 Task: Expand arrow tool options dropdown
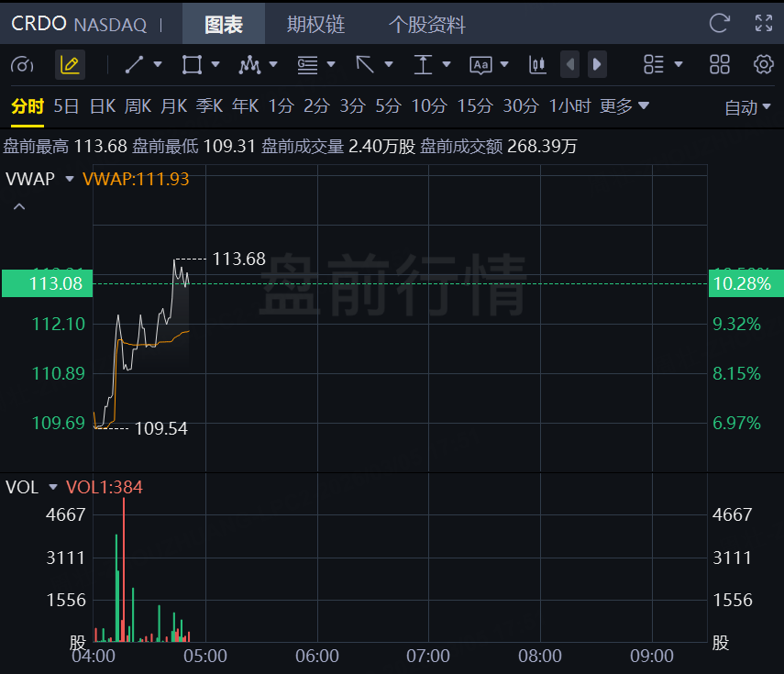[x=389, y=64]
